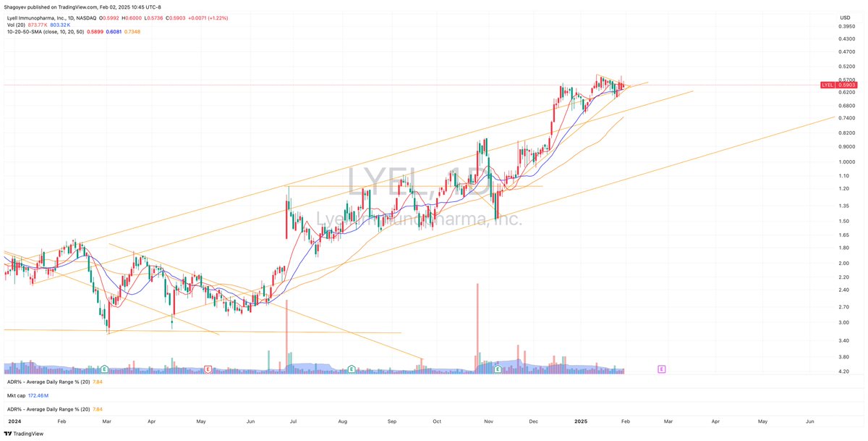Click the 2.00 price axis label
The height and width of the screenshot is (441, 868).
844,263
